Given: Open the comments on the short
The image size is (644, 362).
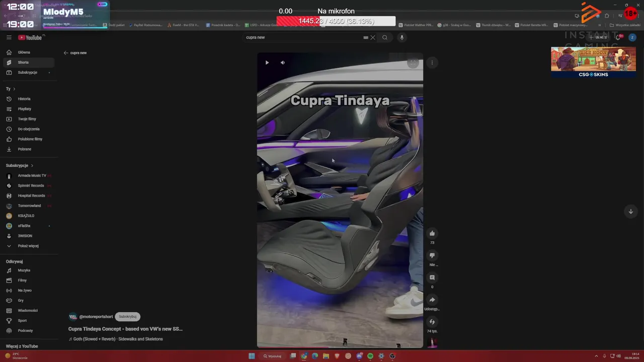Looking at the screenshot, I should (432, 278).
